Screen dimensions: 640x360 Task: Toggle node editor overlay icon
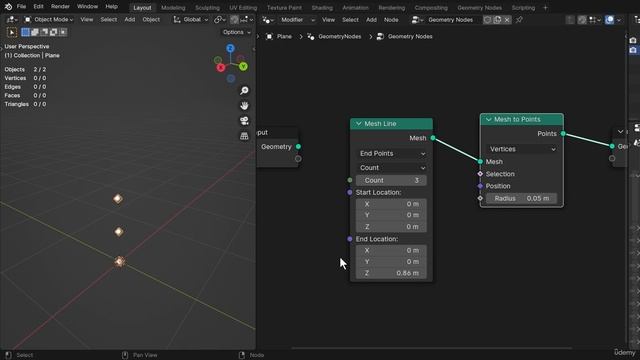pyautogui.click(x=609, y=20)
